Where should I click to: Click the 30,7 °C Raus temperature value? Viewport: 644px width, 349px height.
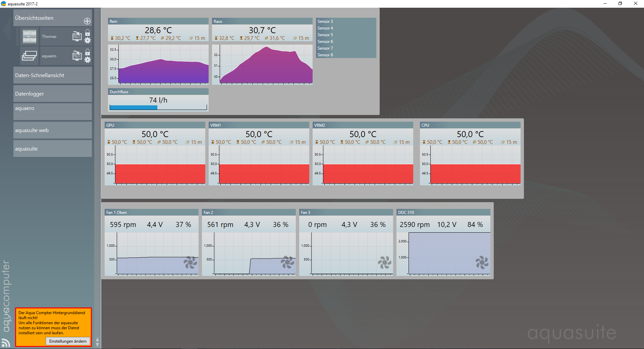[x=262, y=30]
